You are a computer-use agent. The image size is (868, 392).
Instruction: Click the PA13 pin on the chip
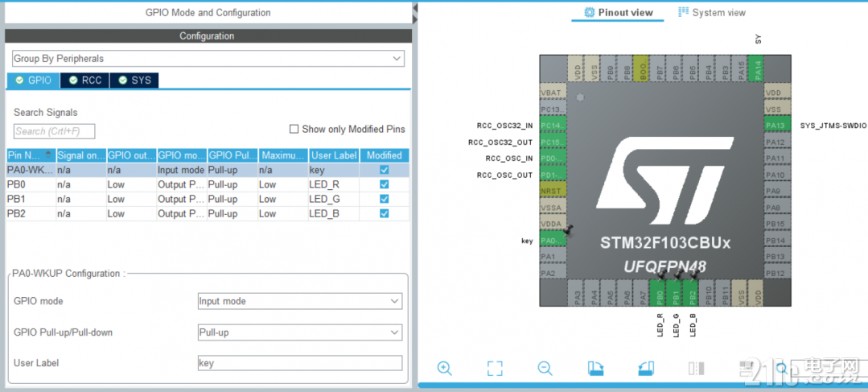click(x=778, y=126)
